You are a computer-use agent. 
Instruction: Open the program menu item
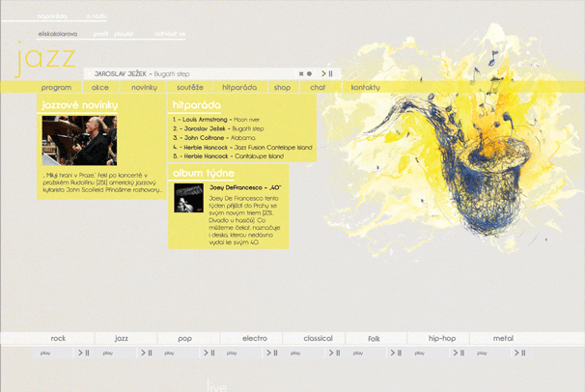point(56,88)
